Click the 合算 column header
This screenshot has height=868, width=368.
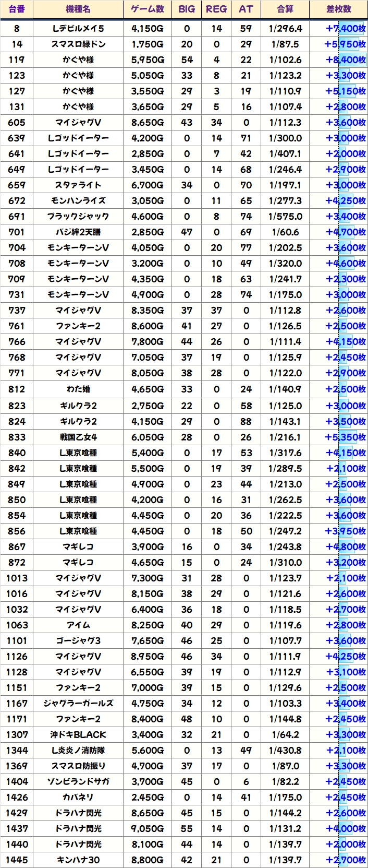[x=285, y=9]
